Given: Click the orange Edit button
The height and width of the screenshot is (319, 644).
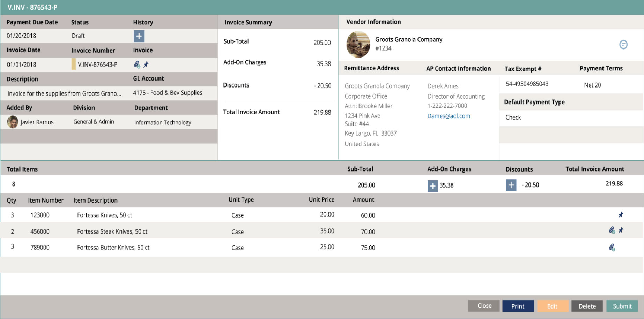Looking at the screenshot, I should tap(552, 306).
